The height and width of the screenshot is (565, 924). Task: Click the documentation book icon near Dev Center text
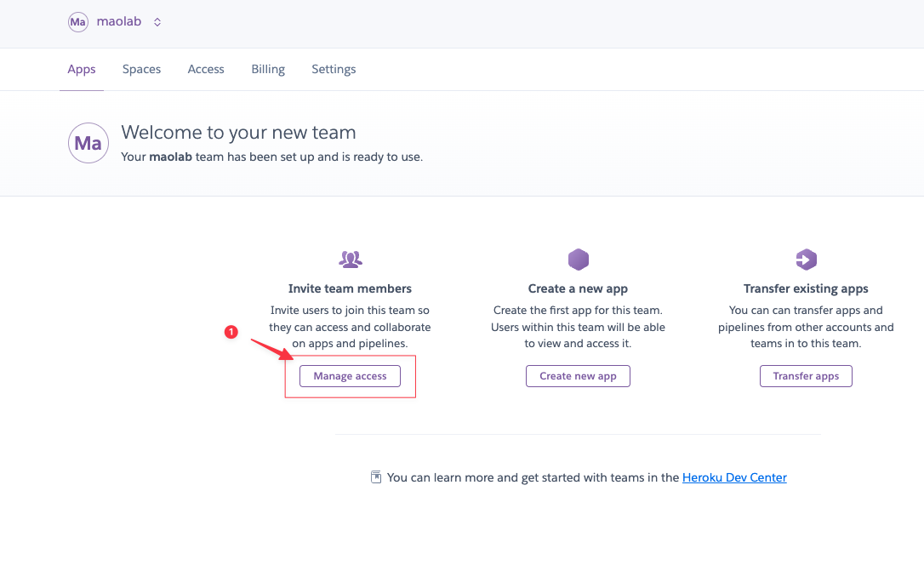376,477
